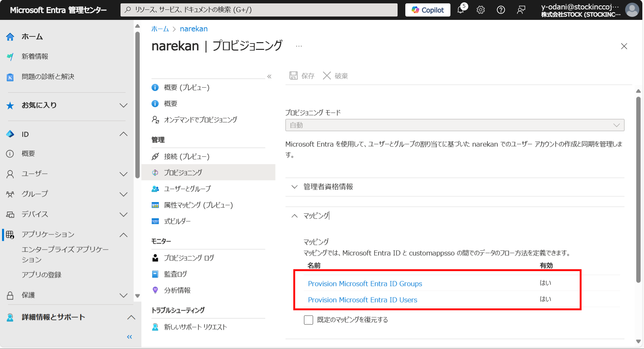Click the ユーザーとグループ icon in resource menu
Screen dimensions: 644x349
point(155,189)
